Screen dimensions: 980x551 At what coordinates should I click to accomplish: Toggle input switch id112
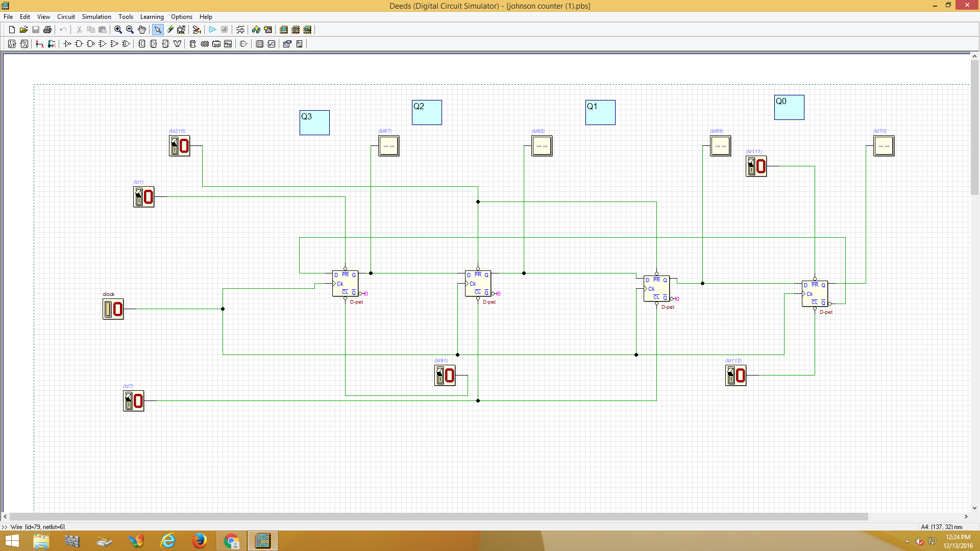(x=731, y=375)
